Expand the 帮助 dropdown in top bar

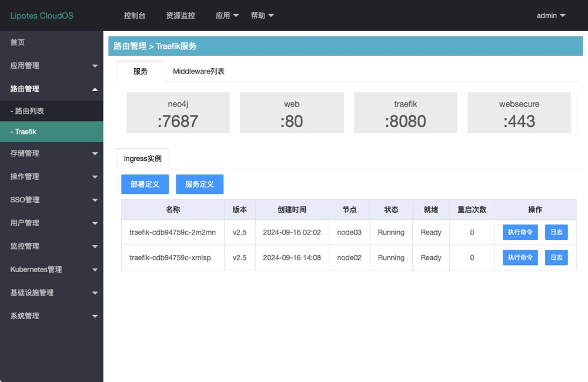coord(262,16)
